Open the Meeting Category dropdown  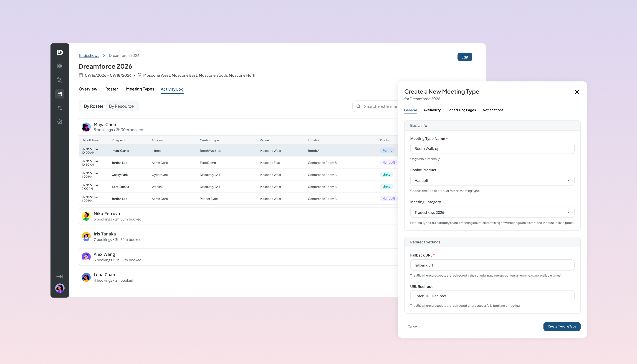click(x=492, y=212)
